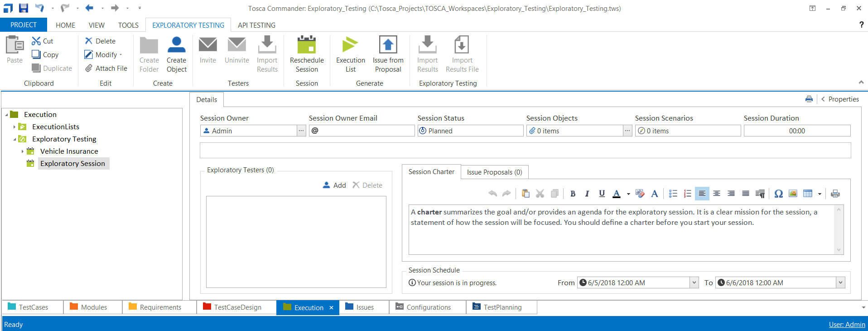Open the Issue Proposals tab
The width and height of the screenshot is (868, 331).
(x=494, y=172)
